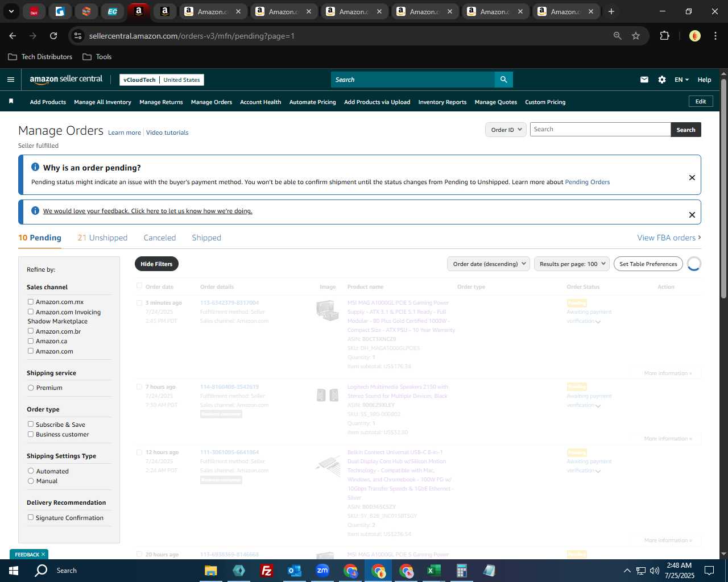This screenshot has width=728, height=582.
Task: Expand the View FBA orders chevron
Action: pos(699,238)
